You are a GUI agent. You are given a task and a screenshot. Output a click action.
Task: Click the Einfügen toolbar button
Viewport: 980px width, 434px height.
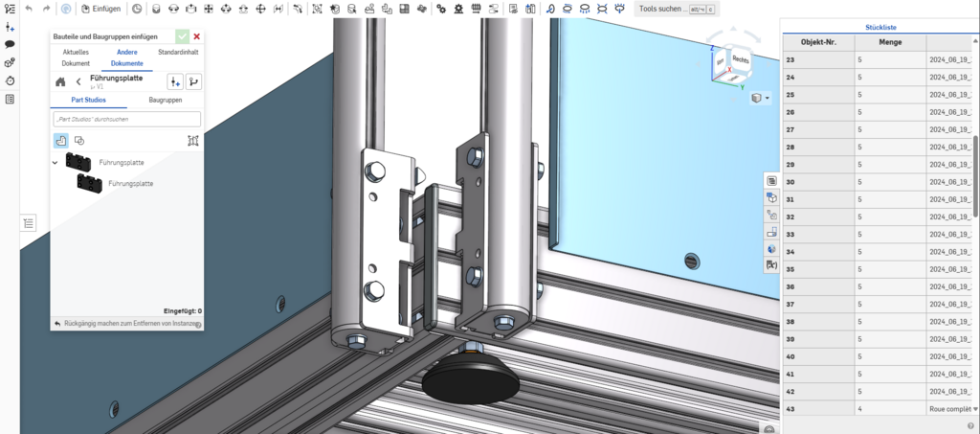[x=100, y=9]
